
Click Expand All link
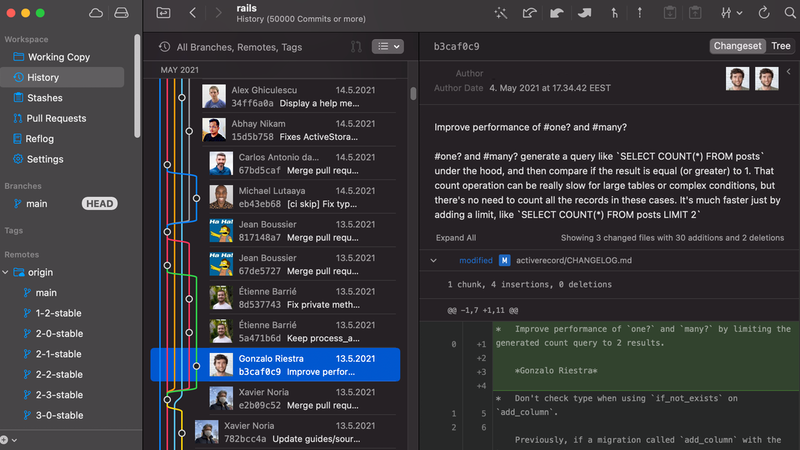[456, 238]
